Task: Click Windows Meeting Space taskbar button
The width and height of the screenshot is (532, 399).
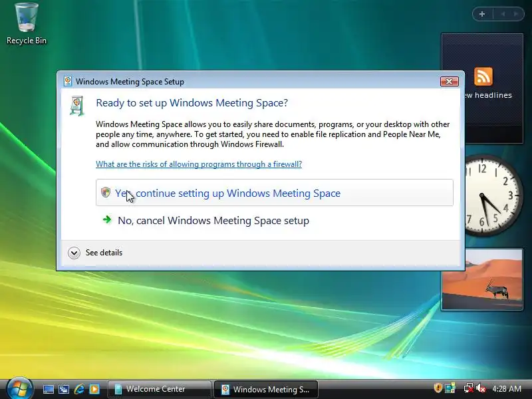Action: click(x=265, y=389)
